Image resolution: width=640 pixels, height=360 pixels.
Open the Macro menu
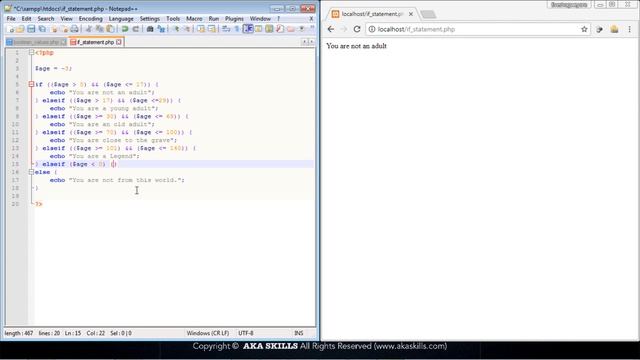click(x=194, y=19)
